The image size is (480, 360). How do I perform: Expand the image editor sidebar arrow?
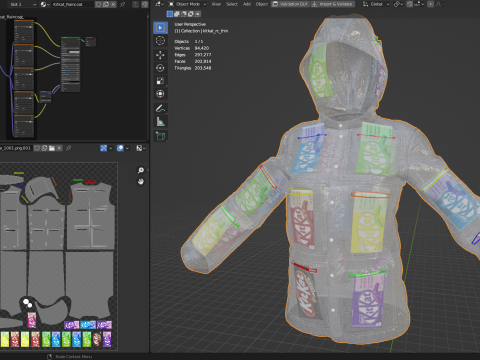[148, 170]
